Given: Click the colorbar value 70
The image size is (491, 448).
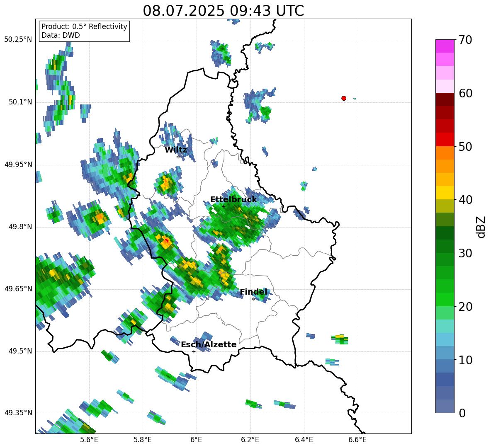Looking at the screenshot, I should point(465,40).
